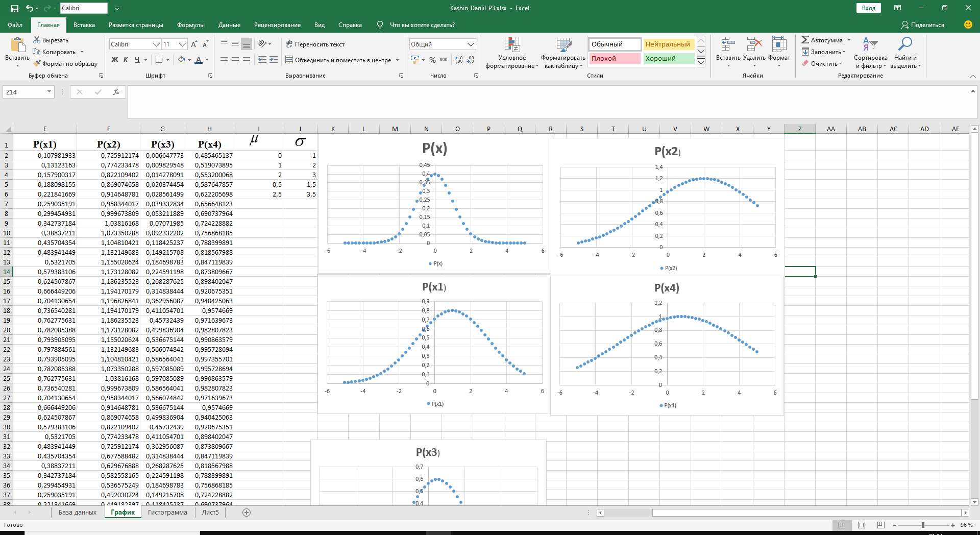Toggle Bold (Ж) formatting

pyautogui.click(x=115, y=60)
